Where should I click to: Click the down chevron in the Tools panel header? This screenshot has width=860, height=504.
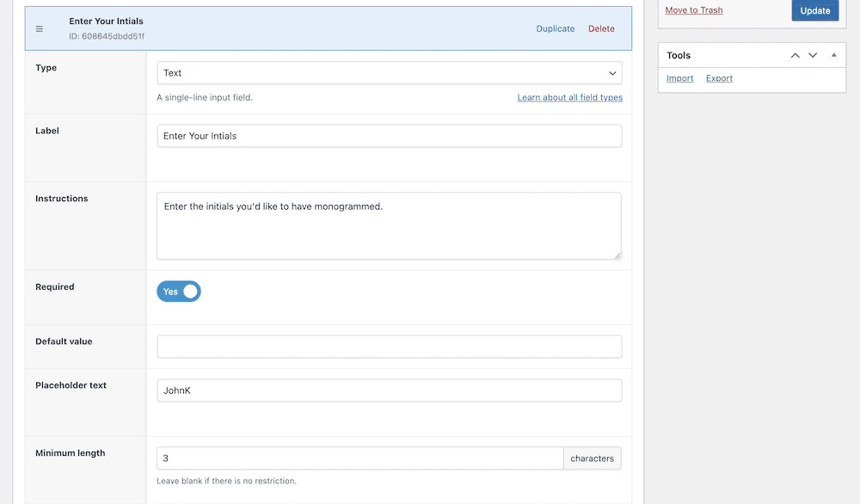pyautogui.click(x=812, y=55)
